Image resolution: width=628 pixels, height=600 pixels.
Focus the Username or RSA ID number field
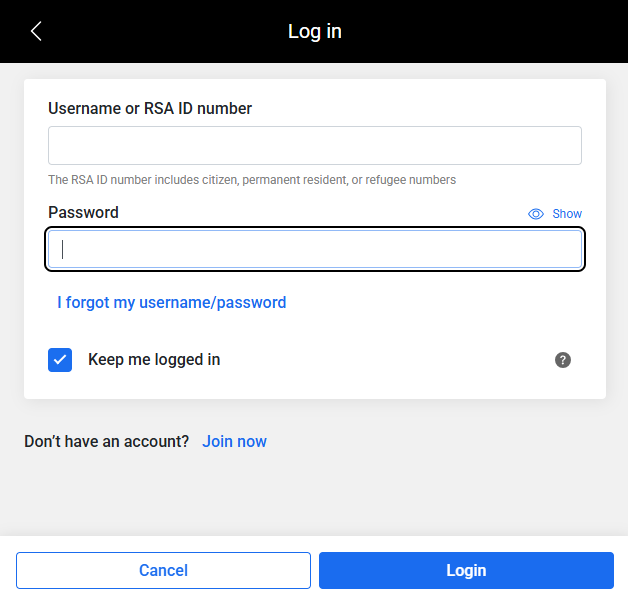coord(315,145)
